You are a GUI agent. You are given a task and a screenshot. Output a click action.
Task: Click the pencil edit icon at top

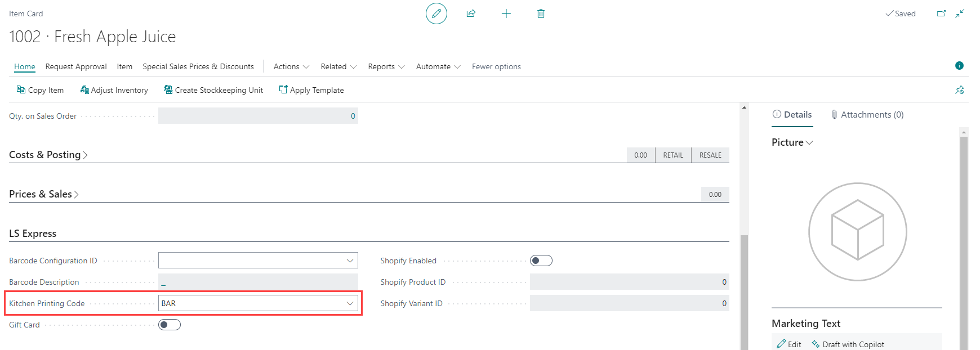tap(436, 14)
